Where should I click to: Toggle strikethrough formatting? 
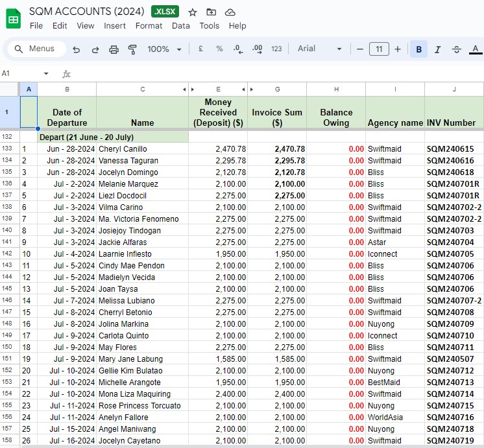(456, 49)
